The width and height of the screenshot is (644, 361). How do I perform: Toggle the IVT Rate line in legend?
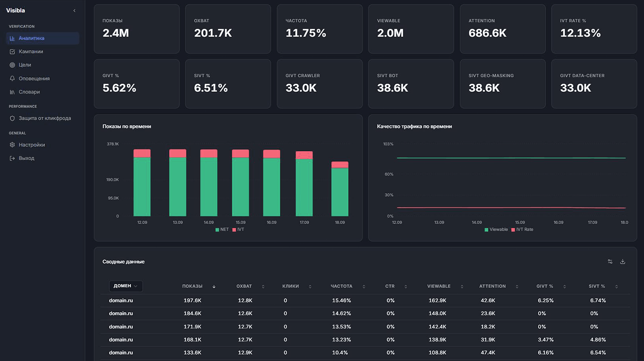[522, 229]
